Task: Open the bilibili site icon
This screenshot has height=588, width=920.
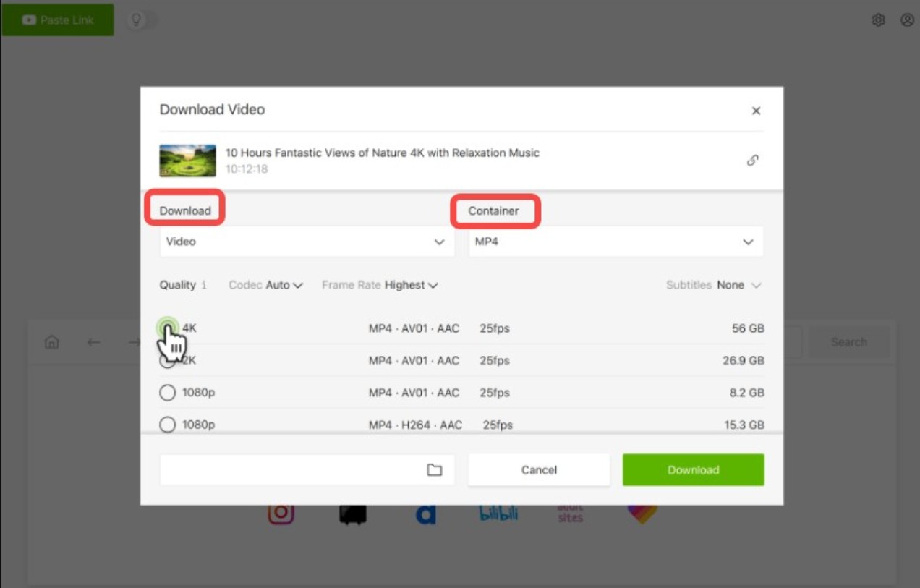Action: [x=498, y=514]
